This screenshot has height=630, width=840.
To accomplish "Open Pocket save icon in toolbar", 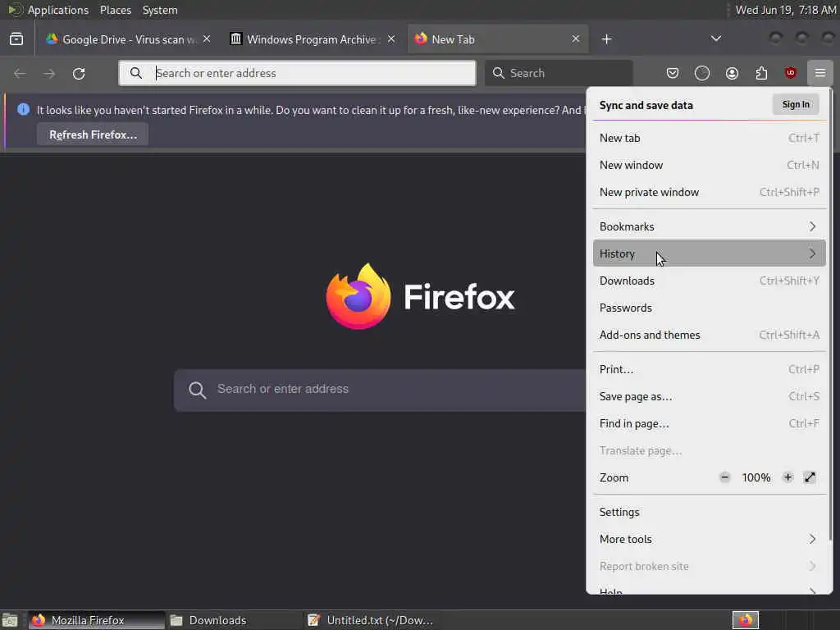I will click(x=673, y=73).
